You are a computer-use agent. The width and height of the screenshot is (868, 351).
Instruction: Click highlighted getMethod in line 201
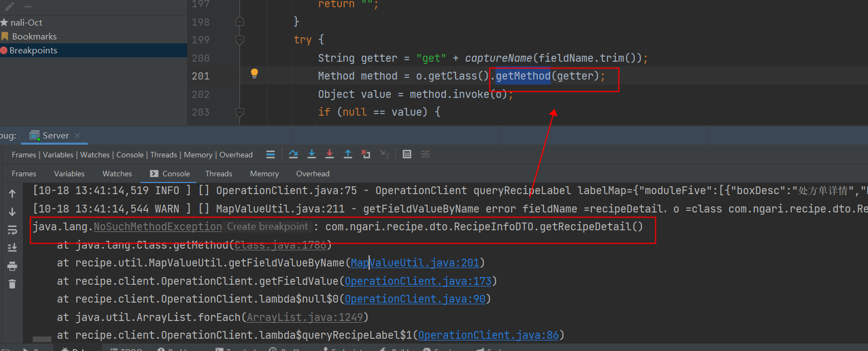[x=523, y=76]
